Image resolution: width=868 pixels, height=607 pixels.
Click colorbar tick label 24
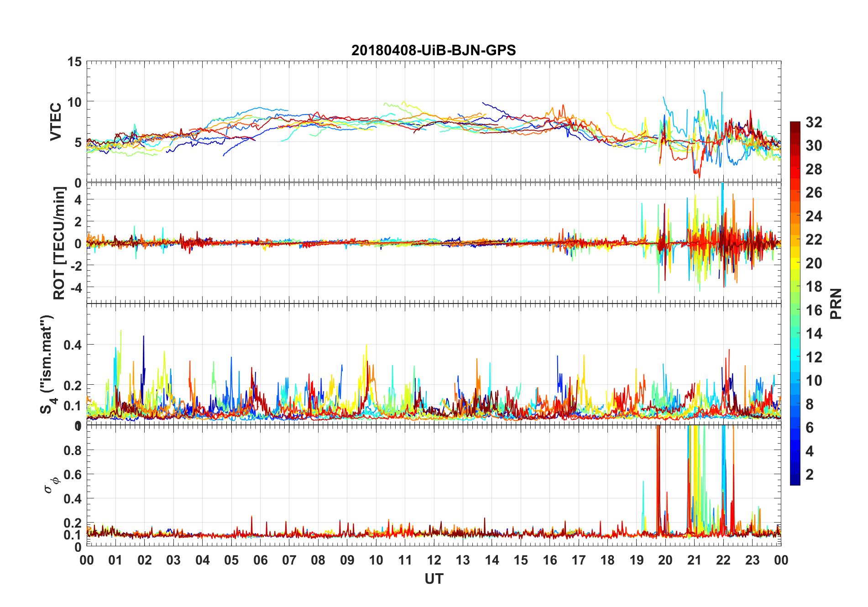tap(814, 216)
